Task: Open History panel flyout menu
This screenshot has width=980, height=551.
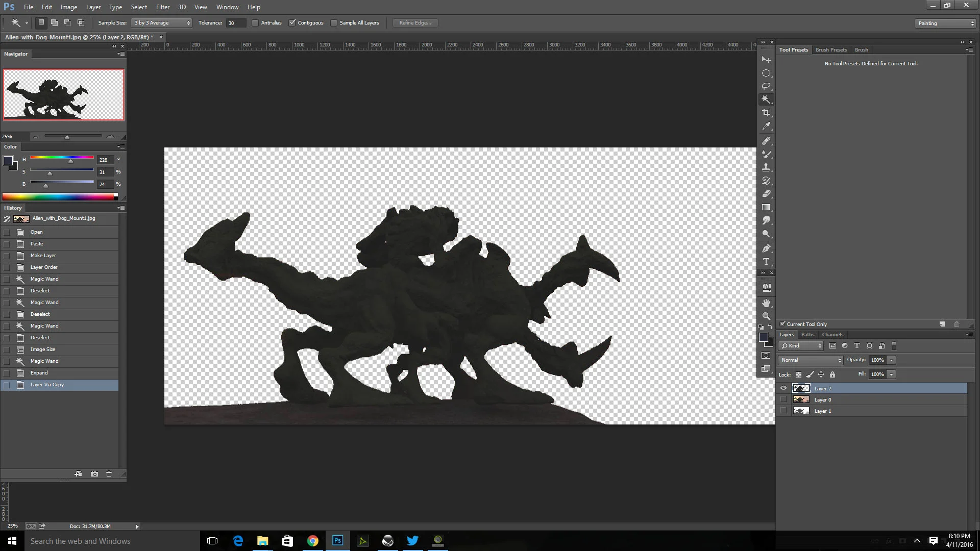Action: [121, 208]
